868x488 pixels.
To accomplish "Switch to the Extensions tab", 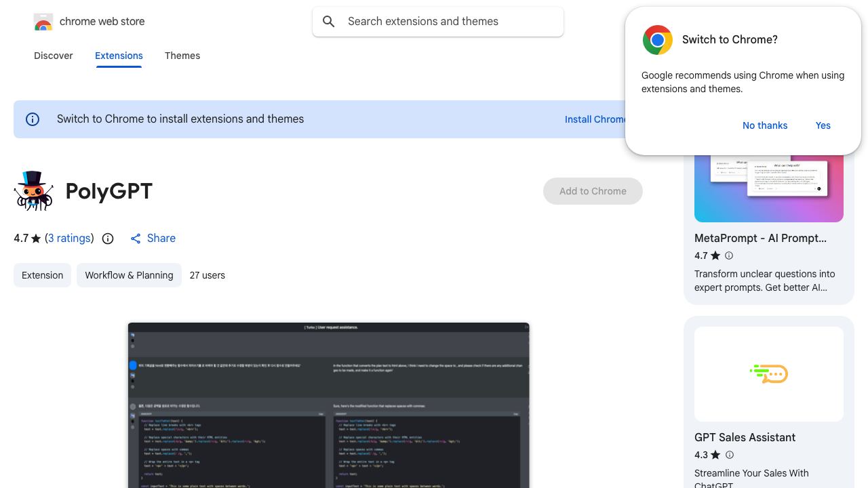I will click(x=119, y=56).
